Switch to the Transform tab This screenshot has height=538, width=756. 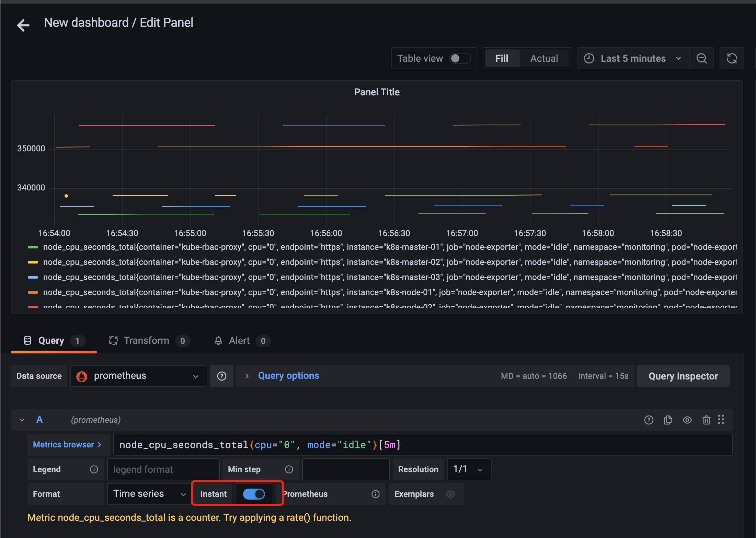click(149, 341)
